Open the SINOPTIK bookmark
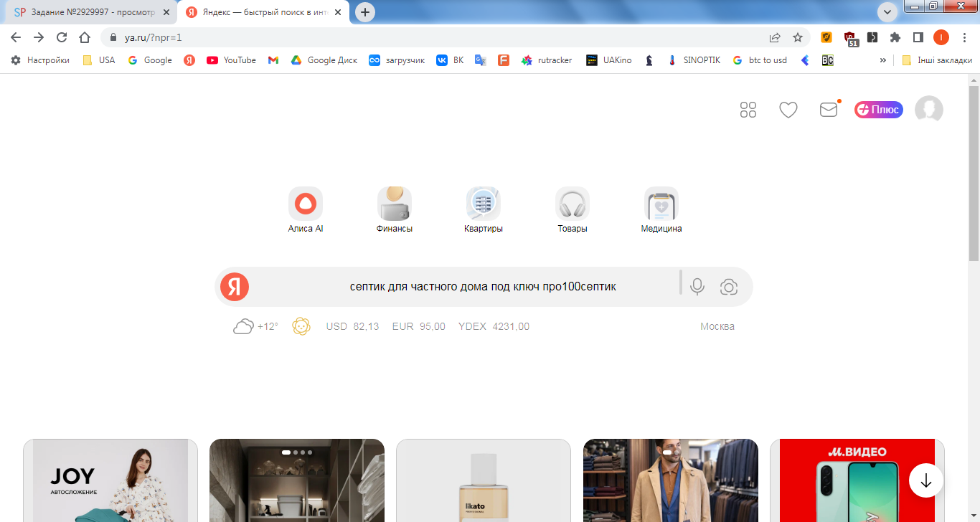Image resolution: width=980 pixels, height=522 pixels. 693,60
